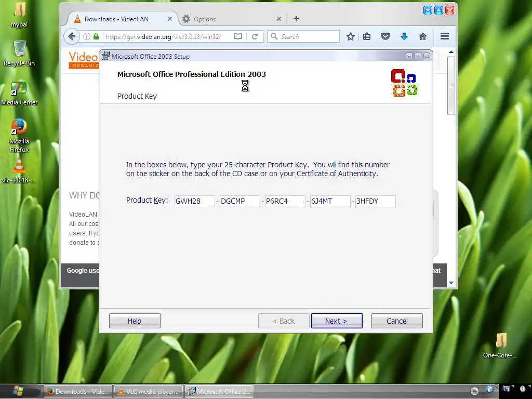
Task: Click the Firefox URL address field
Action: pos(164,37)
